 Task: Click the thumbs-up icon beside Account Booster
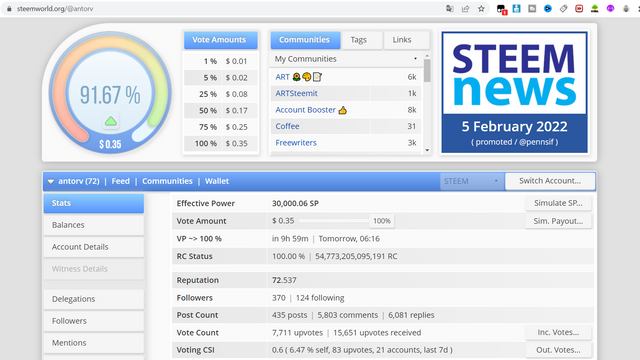point(342,110)
